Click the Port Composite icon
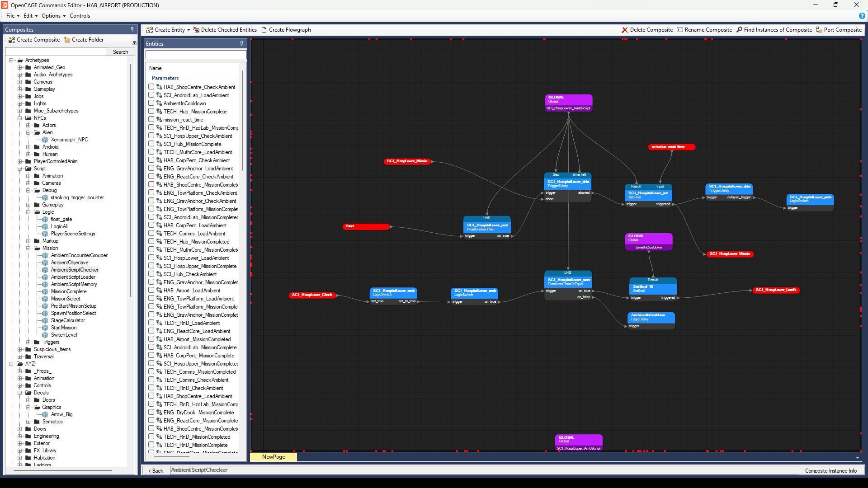868x488 pixels. tap(819, 30)
